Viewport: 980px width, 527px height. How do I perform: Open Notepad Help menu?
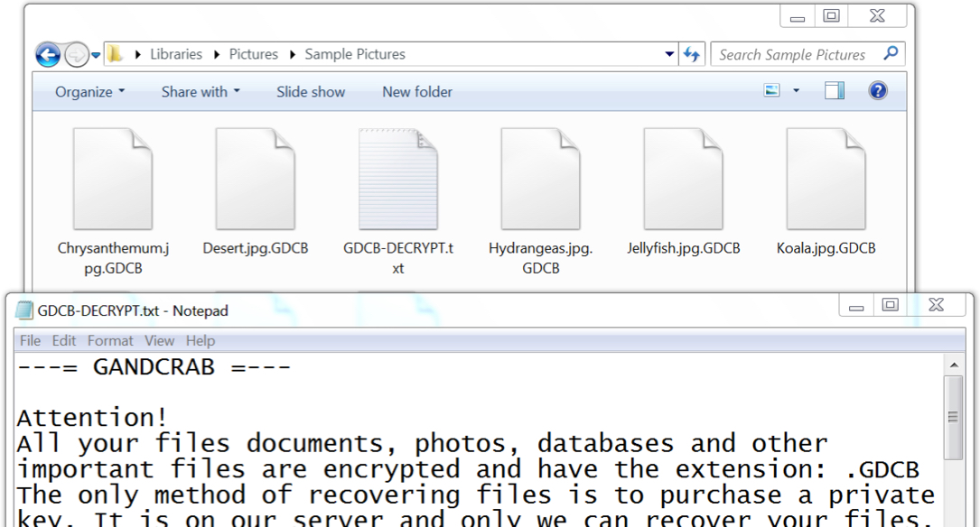click(x=200, y=341)
